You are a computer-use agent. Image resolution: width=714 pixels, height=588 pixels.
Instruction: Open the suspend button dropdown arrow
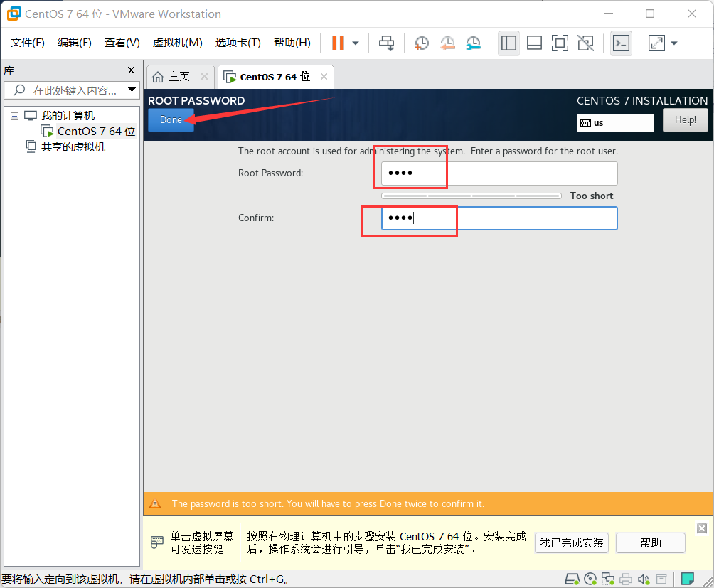(353, 43)
